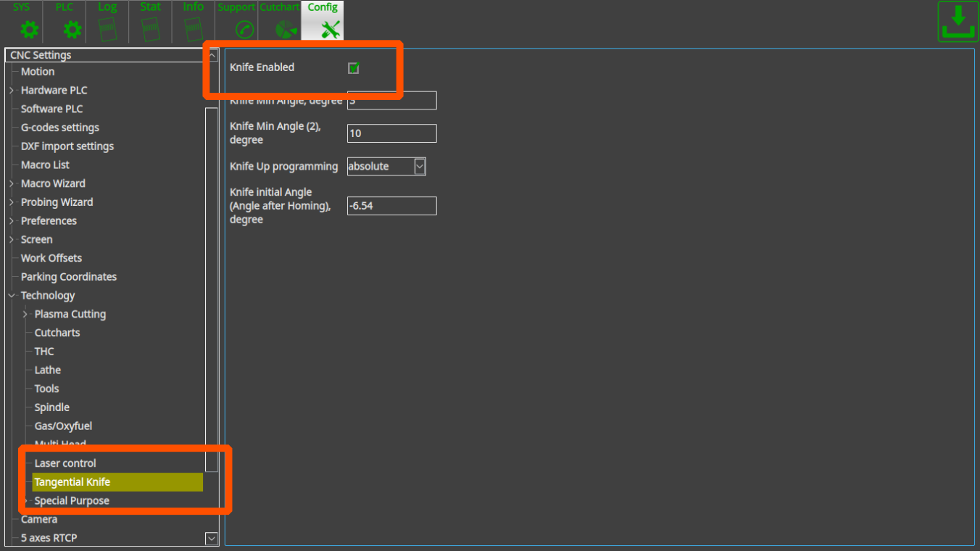Collapse the Technology tree node
The height and width of the screenshot is (551, 980).
(12, 296)
